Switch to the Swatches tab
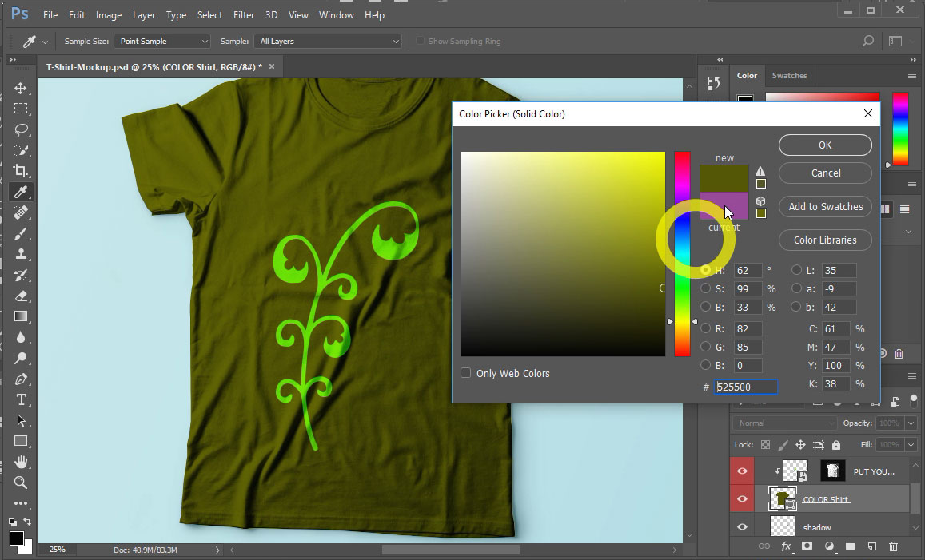The height and width of the screenshot is (560, 925). [789, 76]
